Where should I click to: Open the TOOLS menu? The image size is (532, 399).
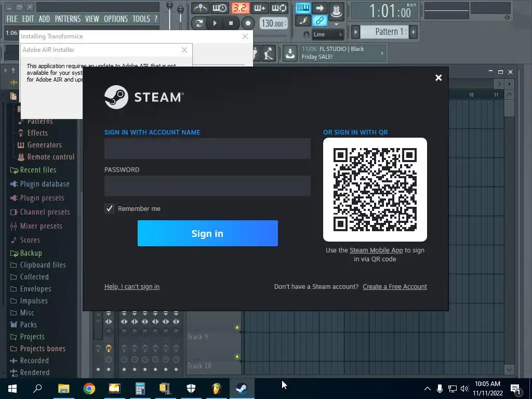click(141, 19)
